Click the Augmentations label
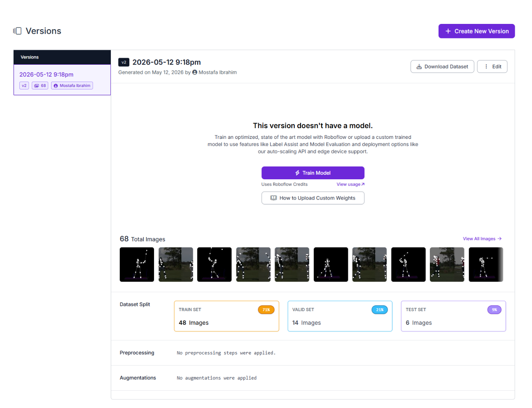 click(x=138, y=378)
